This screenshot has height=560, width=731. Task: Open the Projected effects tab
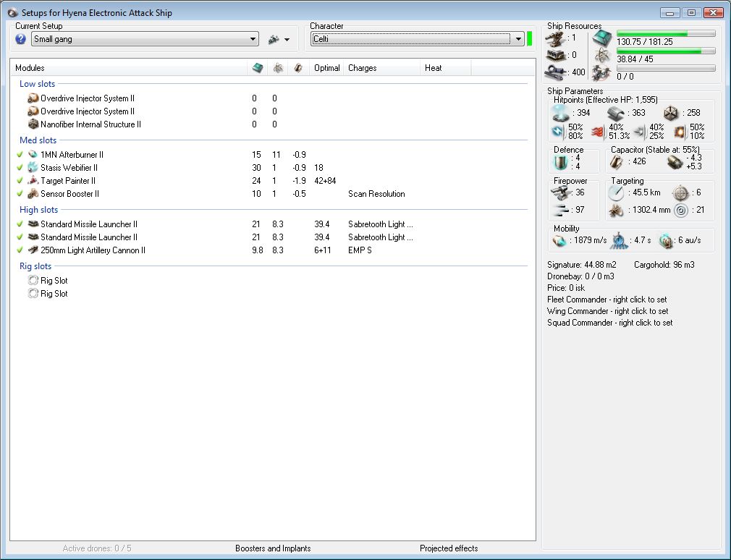click(x=449, y=548)
